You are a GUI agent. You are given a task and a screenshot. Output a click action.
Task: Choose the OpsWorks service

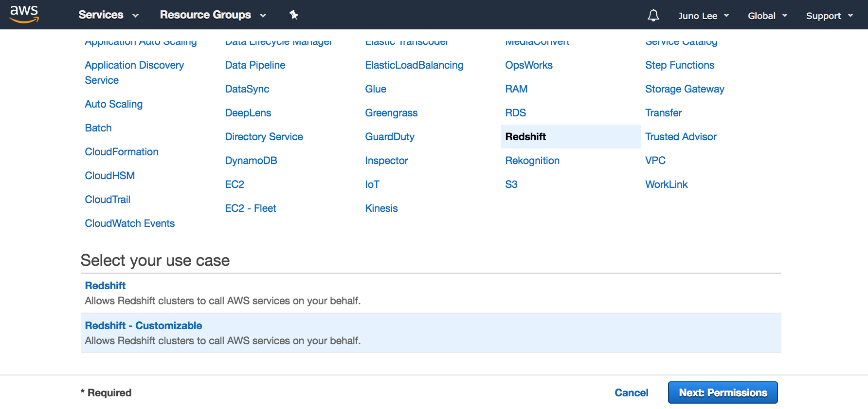click(529, 65)
